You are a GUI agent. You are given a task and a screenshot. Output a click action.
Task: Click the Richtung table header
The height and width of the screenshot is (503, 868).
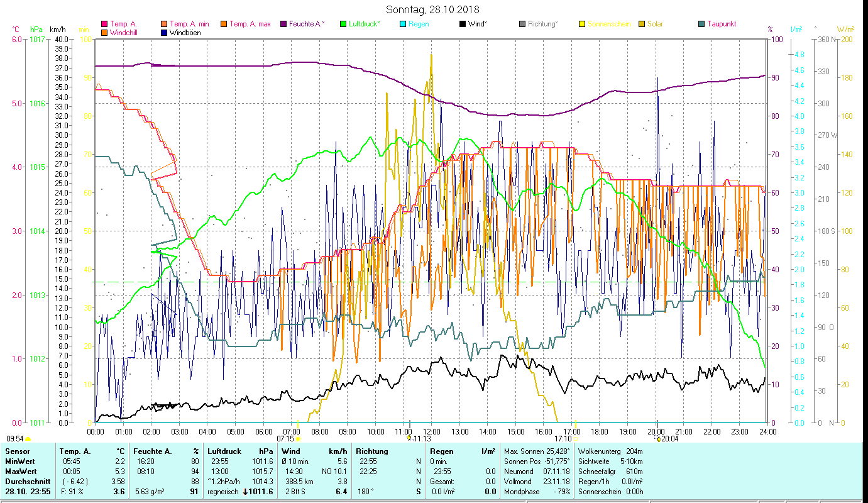[x=372, y=451]
